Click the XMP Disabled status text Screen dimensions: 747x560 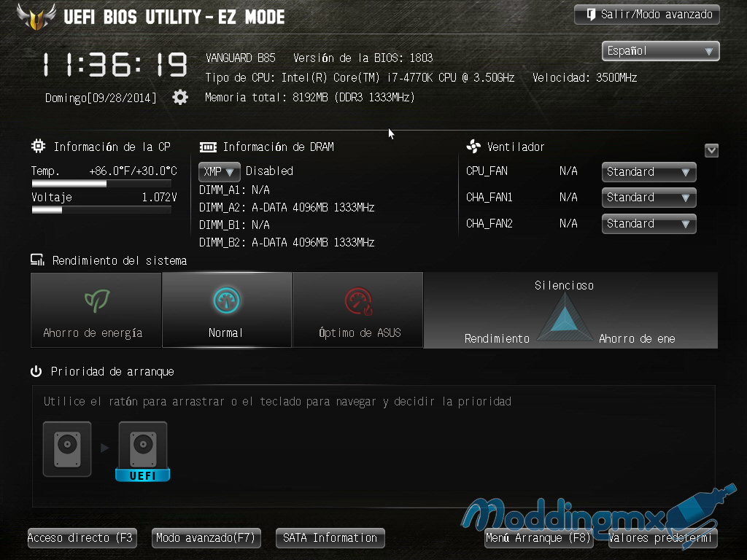point(269,171)
